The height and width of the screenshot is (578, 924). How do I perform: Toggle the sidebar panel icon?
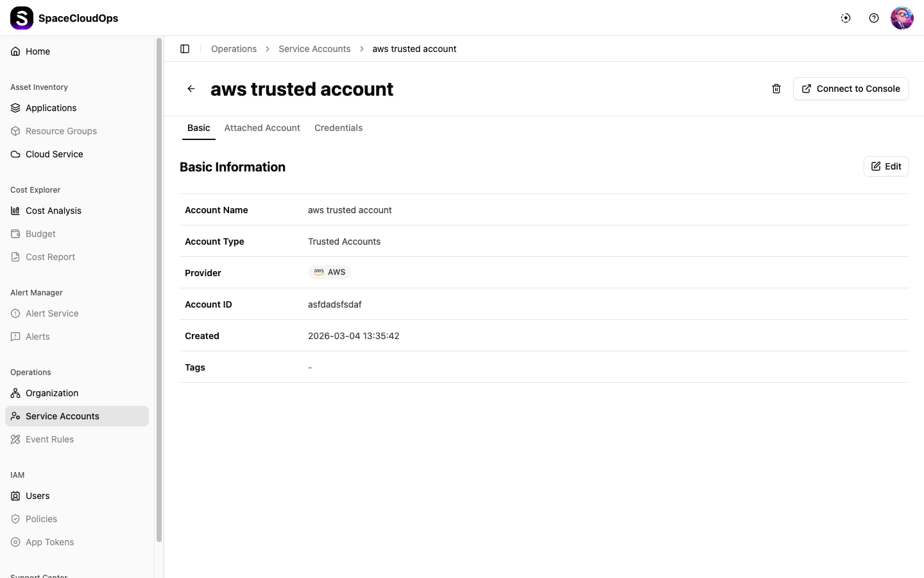[x=185, y=49]
